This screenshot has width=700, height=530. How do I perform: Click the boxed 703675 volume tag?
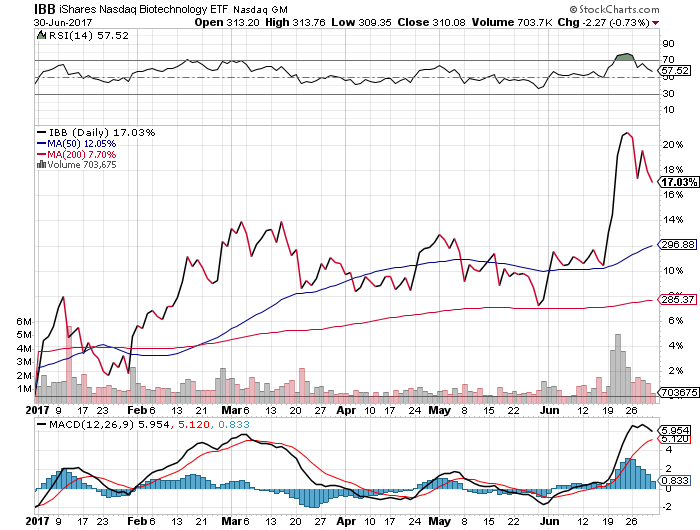(679, 392)
